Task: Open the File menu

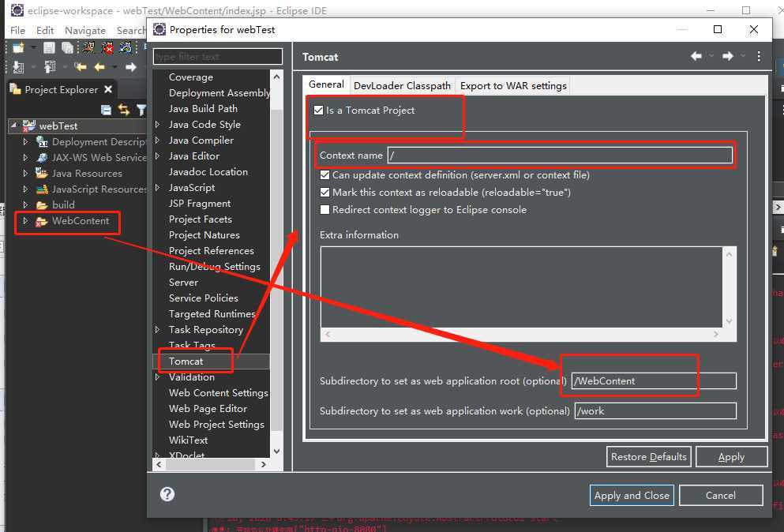Action: pyautogui.click(x=17, y=30)
